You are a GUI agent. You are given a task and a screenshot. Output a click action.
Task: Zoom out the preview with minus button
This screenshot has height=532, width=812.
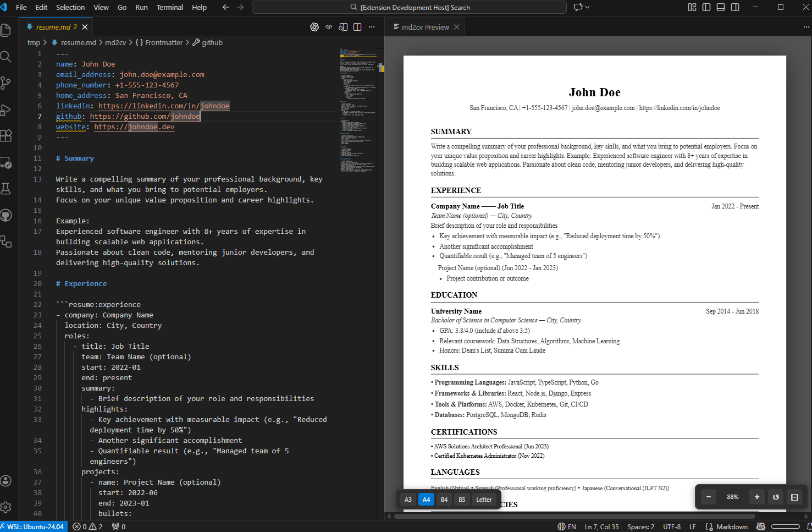pos(709,497)
